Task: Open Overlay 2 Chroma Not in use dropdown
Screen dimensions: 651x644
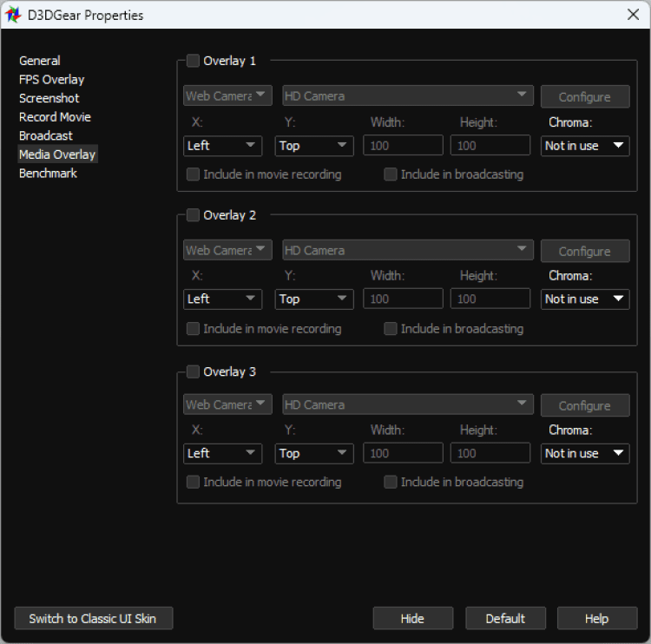Action: (x=585, y=299)
